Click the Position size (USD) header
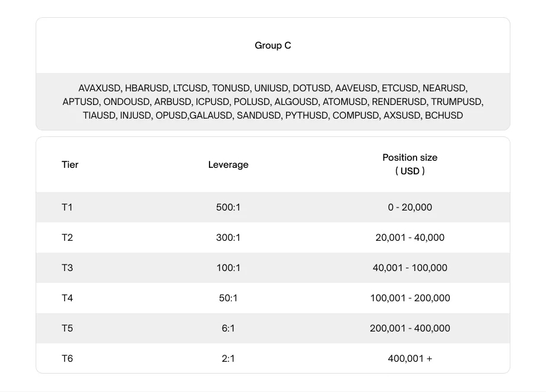 tap(410, 164)
